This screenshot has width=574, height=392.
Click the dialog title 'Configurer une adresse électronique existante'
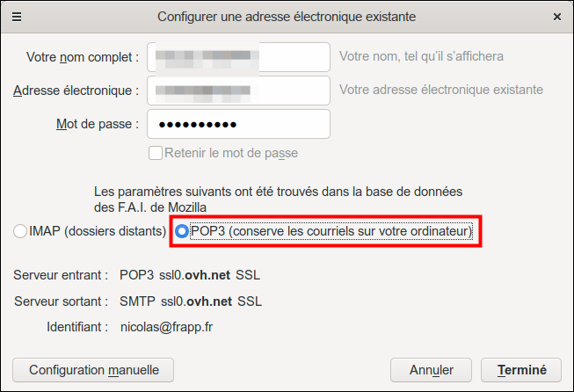point(287,17)
